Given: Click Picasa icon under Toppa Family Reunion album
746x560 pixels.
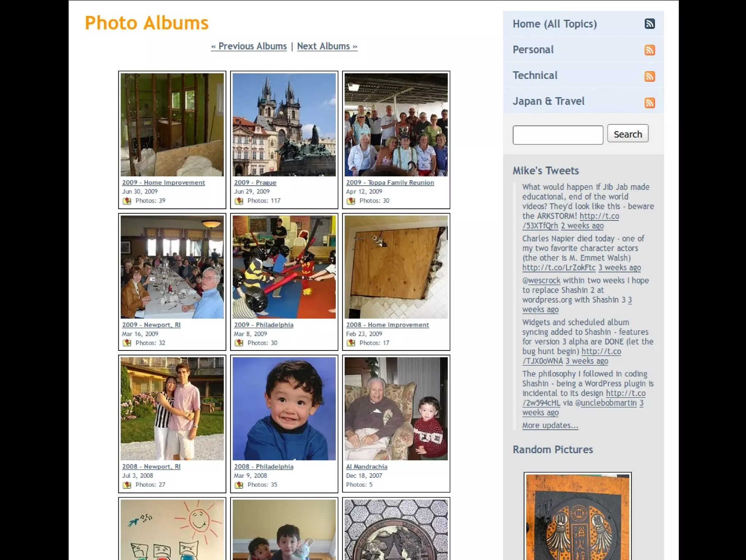Looking at the screenshot, I should [351, 201].
